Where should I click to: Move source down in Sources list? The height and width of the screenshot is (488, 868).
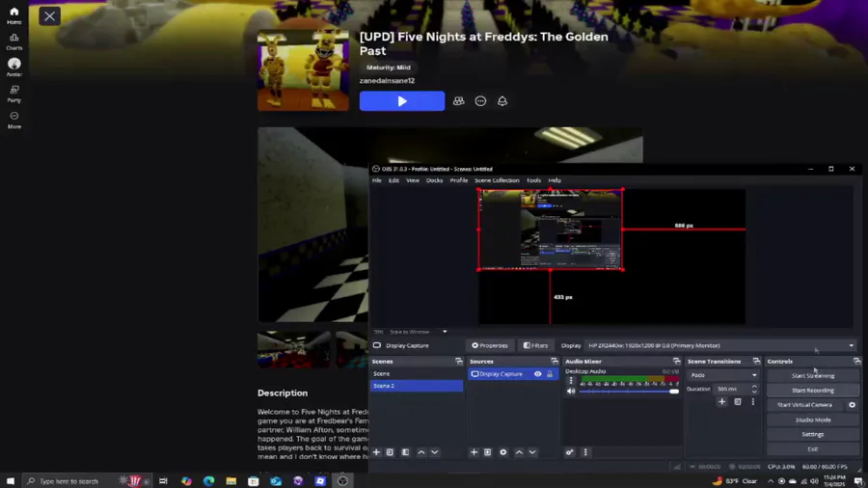click(532, 452)
